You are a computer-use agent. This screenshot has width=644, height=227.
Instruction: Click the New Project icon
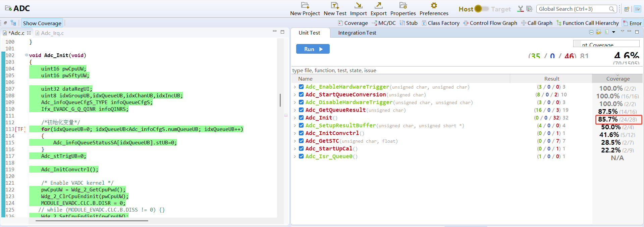[x=305, y=5]
